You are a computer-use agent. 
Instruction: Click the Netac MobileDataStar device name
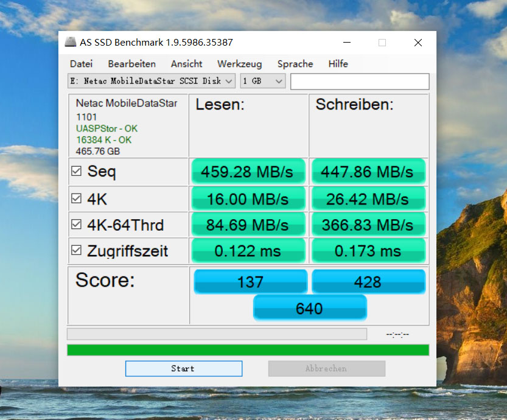[127, 103]
